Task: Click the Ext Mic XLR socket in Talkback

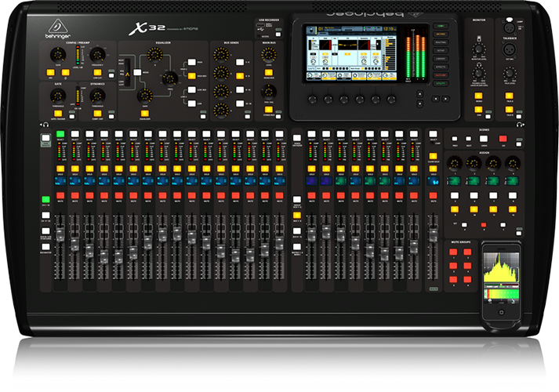Action: pyautogui.click(x=509, y=49)
